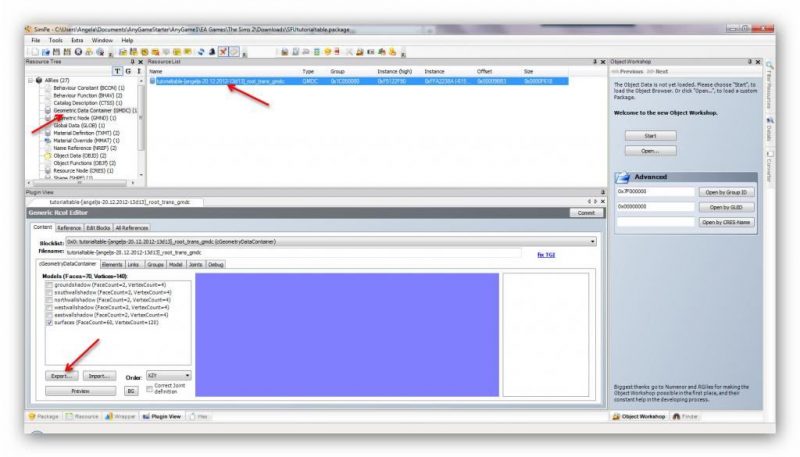Uncheck the surfaces model checkbox
The width and height of the screenshot is (800, 457).
[x=50, y=323]
